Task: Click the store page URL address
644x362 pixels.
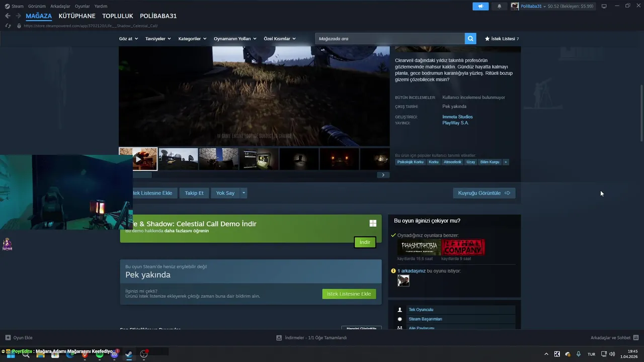Action: (x=91, y=26)
